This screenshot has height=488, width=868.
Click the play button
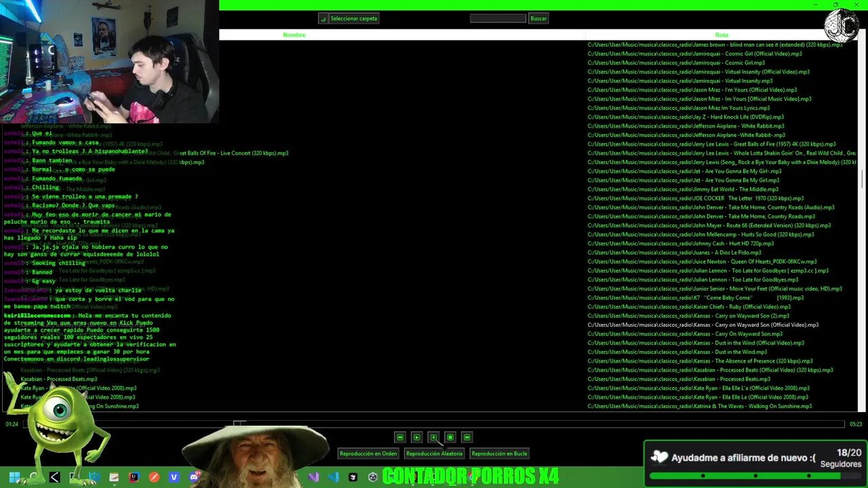(416, 437)
